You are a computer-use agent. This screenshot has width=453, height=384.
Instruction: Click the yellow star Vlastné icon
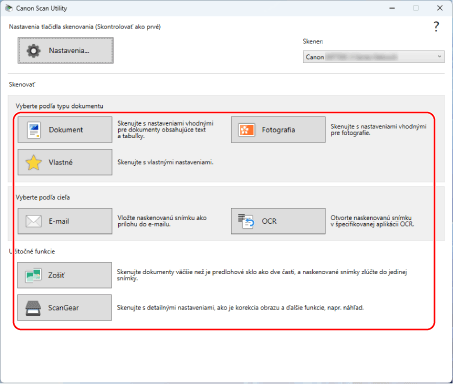point(34,163)
